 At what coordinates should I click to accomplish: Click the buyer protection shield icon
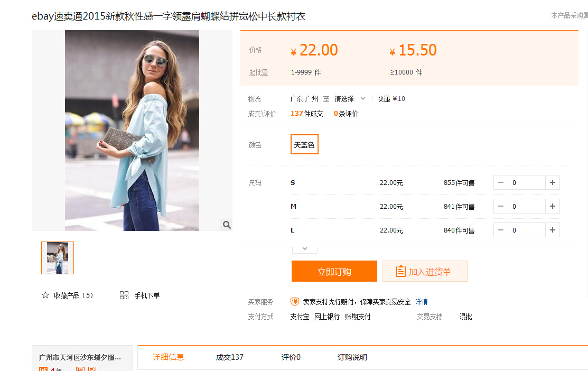tap(295, 302)
